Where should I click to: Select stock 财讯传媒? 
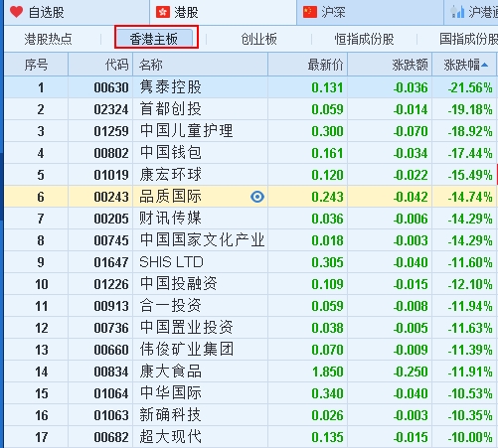pyautogui.click(x=171, y=219)
